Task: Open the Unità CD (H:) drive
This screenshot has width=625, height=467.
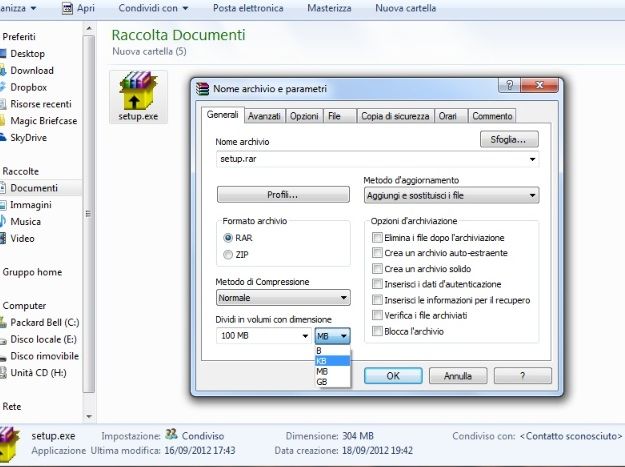Action: [4, 373]
